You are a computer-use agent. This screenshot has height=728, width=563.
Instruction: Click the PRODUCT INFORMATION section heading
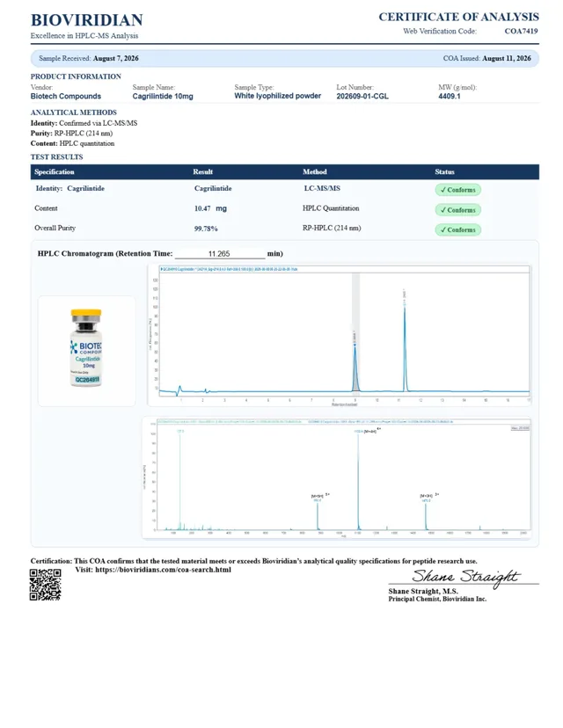tap(76, 76)
